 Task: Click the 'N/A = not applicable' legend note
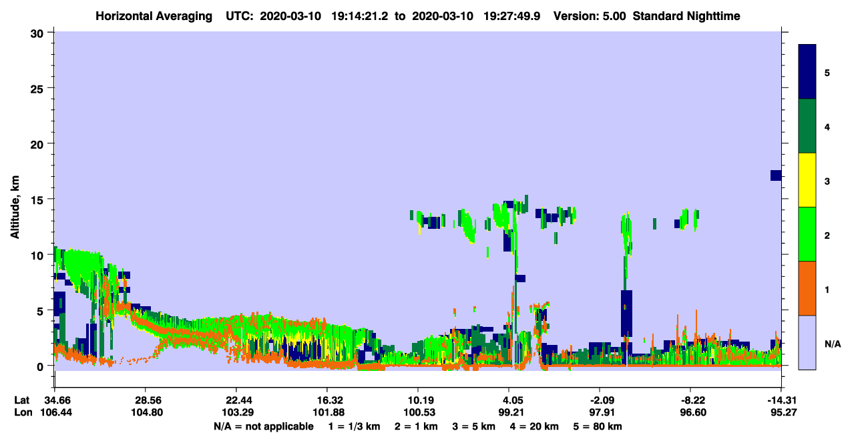[x=264, y=426]
